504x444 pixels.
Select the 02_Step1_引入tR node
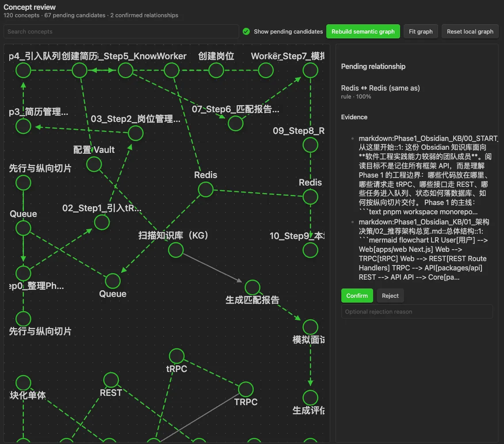point(102,222)
